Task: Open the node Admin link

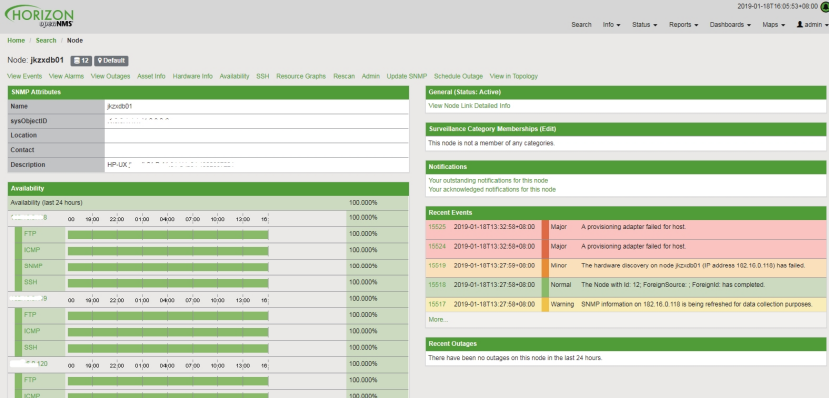Action: [x=371, y=77]
